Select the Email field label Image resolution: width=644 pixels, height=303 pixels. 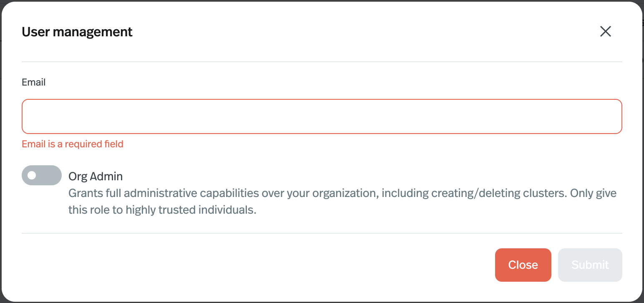point(33,82)
